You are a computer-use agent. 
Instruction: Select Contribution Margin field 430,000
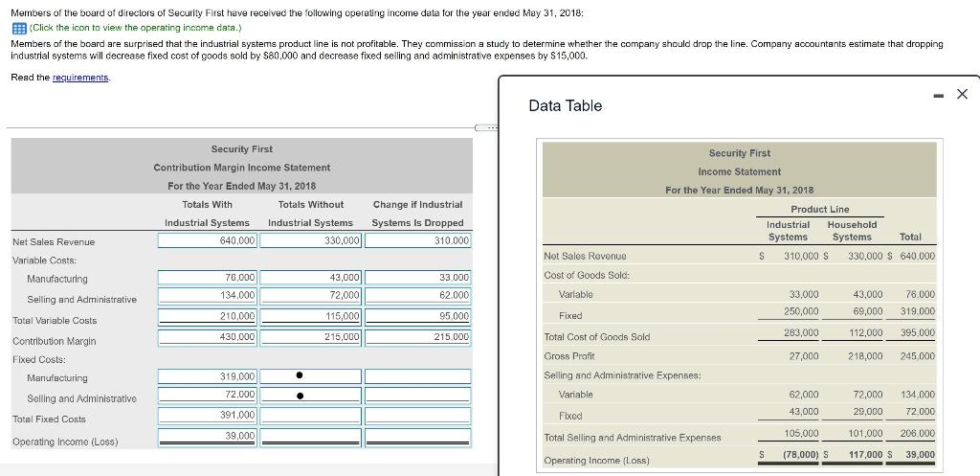pos(208,337)
